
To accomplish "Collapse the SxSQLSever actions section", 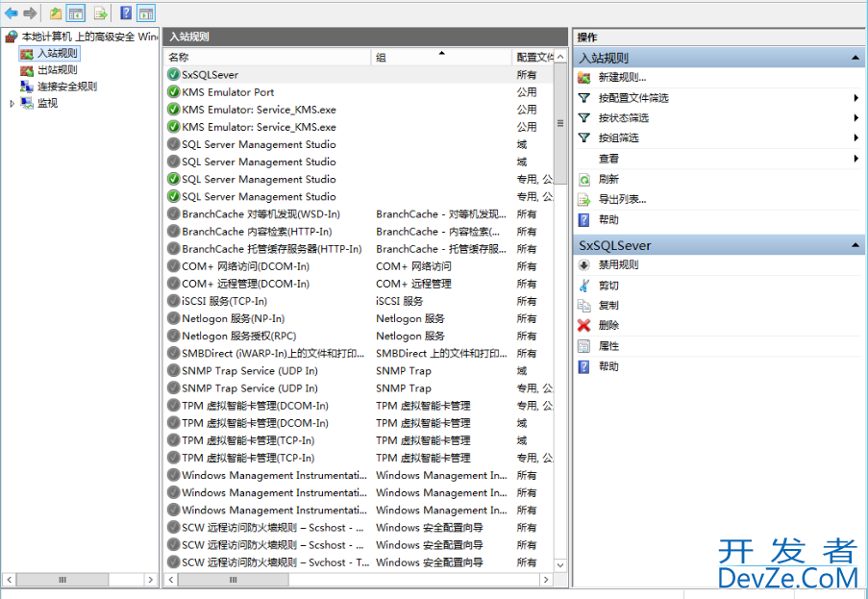I will (856, 244).
